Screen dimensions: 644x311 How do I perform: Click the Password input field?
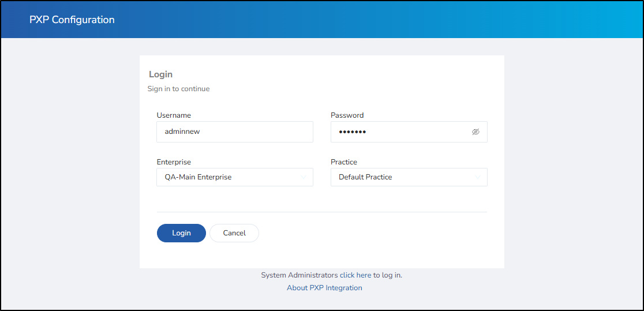point(409,132)
